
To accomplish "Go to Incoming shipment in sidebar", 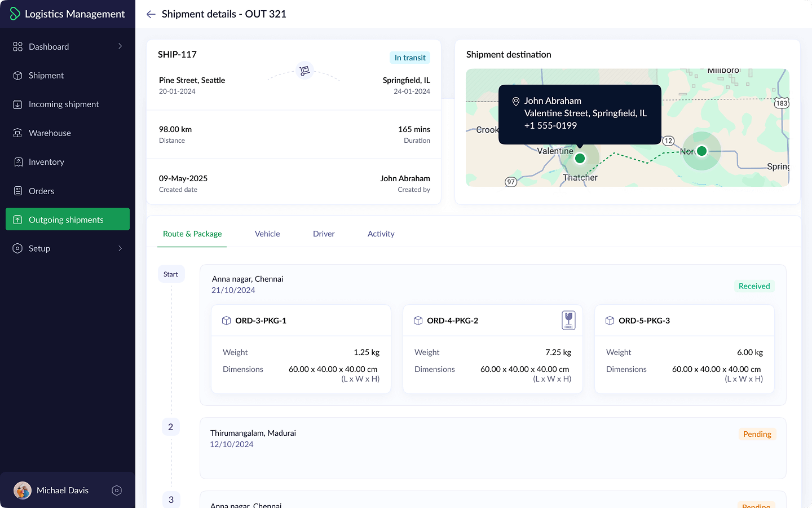I will (x=64, y=104).
